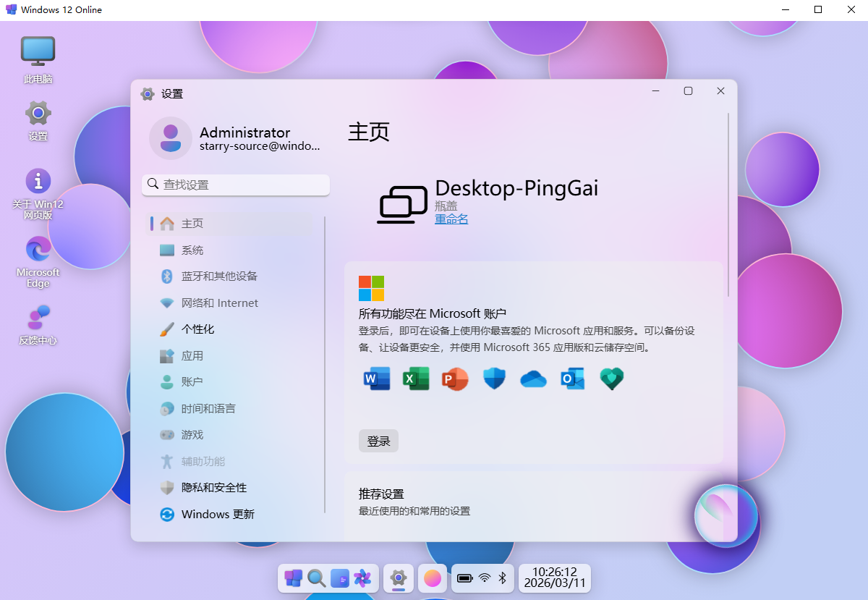This screenshot has width=868, height=600.
Task: Click the blue Defender shield icon
Action: click(x=494, y=379)
